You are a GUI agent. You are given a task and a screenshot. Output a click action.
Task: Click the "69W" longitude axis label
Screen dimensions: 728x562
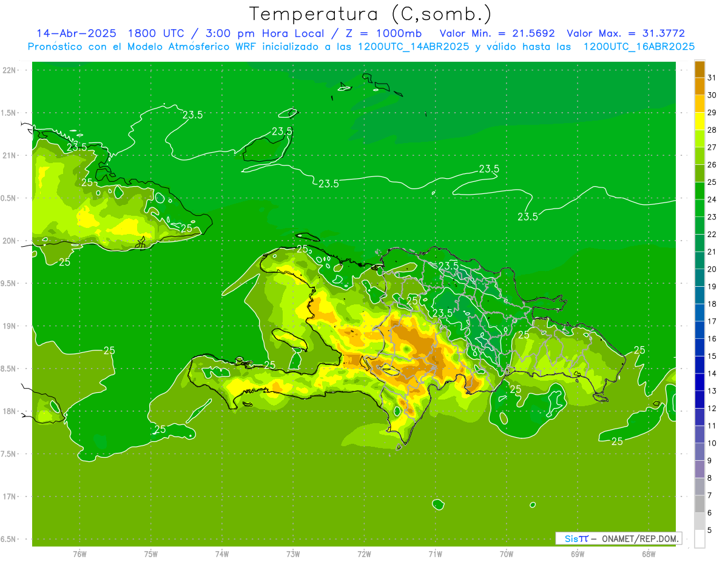578,554
